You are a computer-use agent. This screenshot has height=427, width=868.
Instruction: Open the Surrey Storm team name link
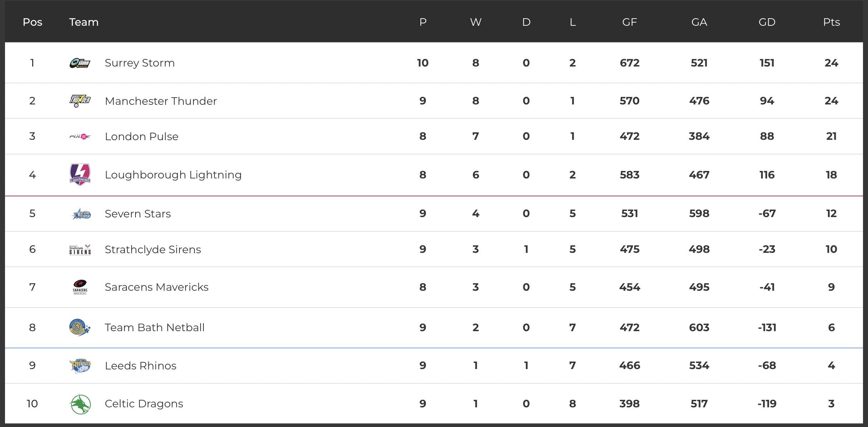click(139, 63)
